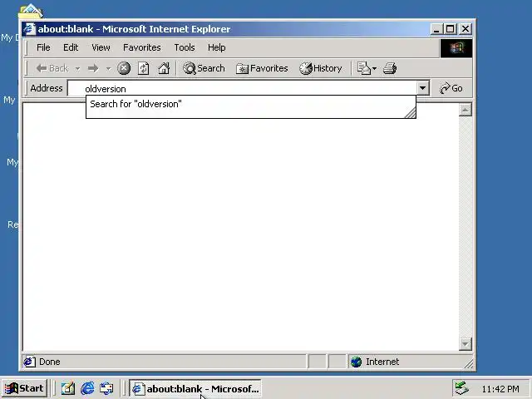
Task: Click the Done status bar text
Action: click(50, 362)
